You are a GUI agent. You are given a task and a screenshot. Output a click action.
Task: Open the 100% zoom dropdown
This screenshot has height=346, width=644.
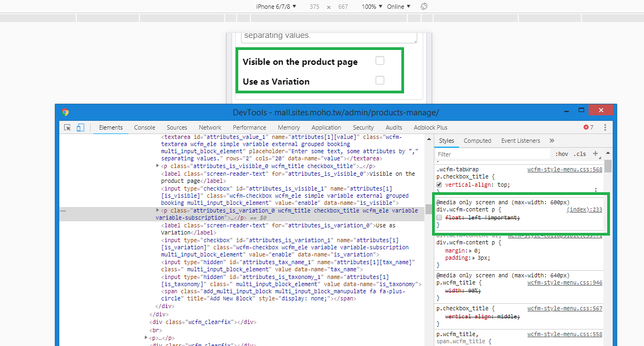click(372, 7)
